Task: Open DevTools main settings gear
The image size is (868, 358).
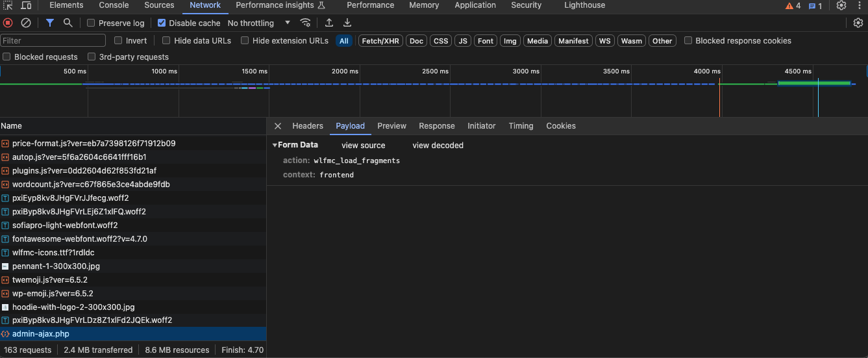Action: click(x=841, y=5)
